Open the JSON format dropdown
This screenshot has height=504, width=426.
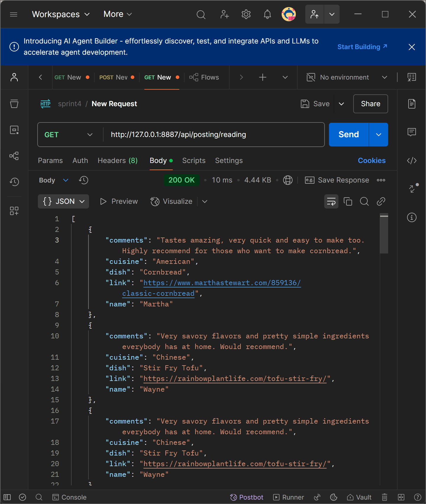click(x=63, y=201)
